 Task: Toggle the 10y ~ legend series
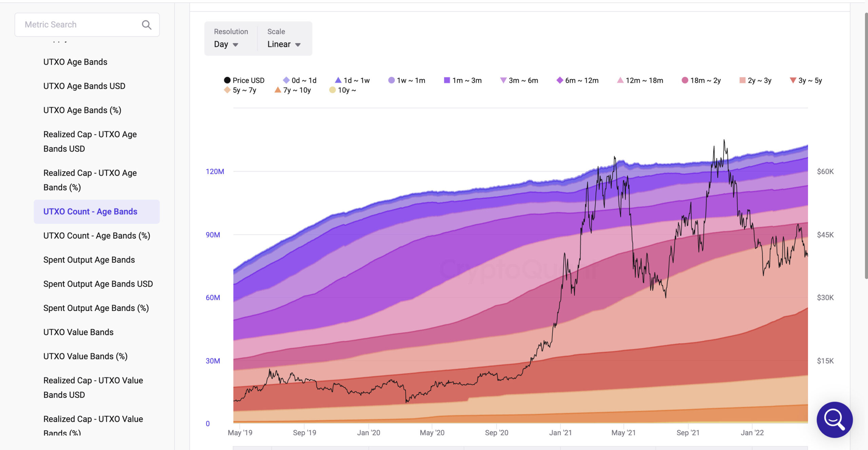343,90
